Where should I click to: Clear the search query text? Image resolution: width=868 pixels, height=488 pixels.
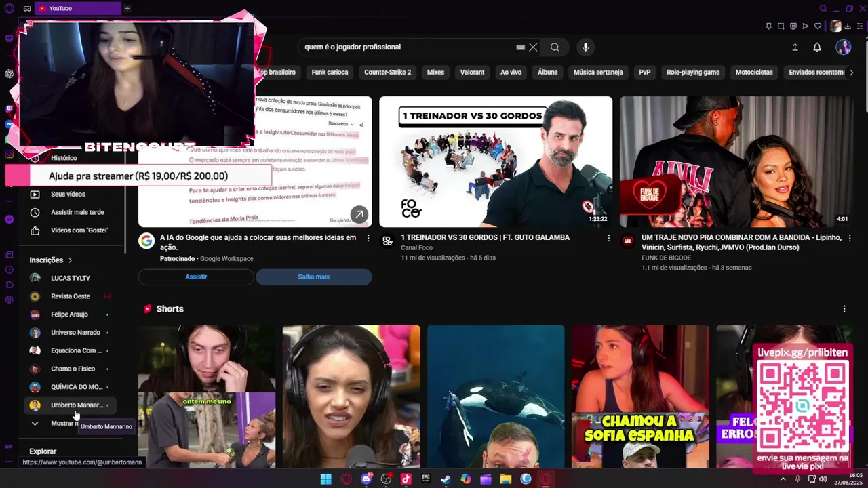click(533, 47)
